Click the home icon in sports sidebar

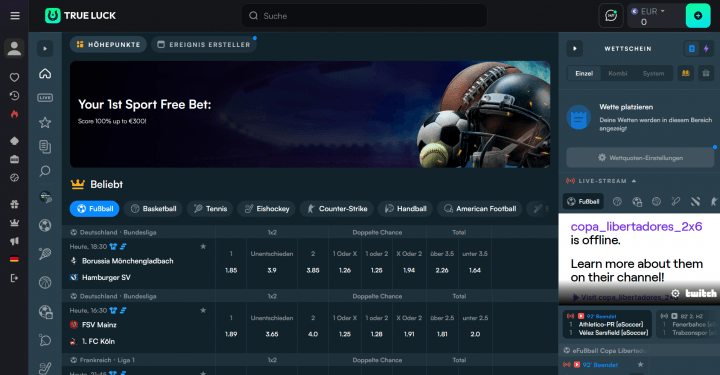45,73
